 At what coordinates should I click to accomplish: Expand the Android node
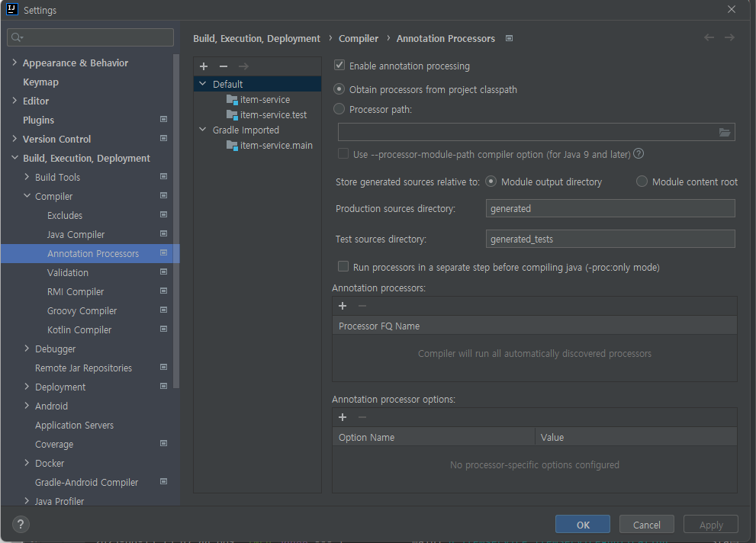click(27, 406)
